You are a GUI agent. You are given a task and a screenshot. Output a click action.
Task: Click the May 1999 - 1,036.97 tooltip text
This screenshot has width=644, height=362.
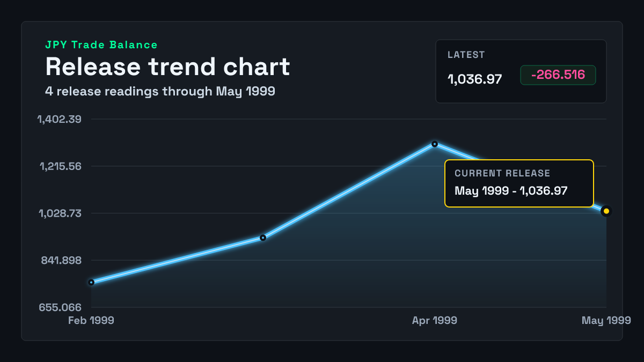click(511, 190)
